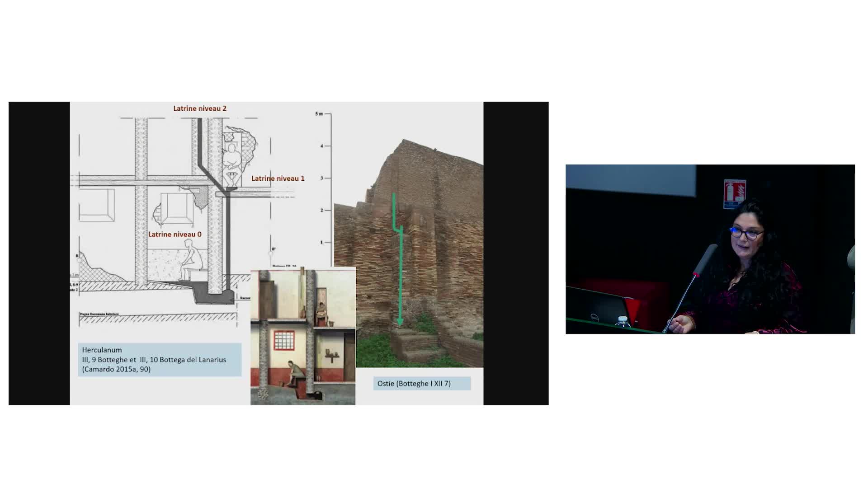This screenshot has width=868, height=488.
Task: Click the 'Latrine niveau 0' label
Action: [x=175, y=235]
